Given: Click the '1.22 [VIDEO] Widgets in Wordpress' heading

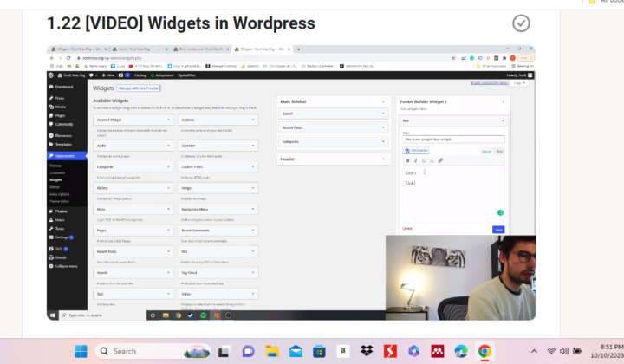Looking at the screenshot, I should click(x=181, y=23).
